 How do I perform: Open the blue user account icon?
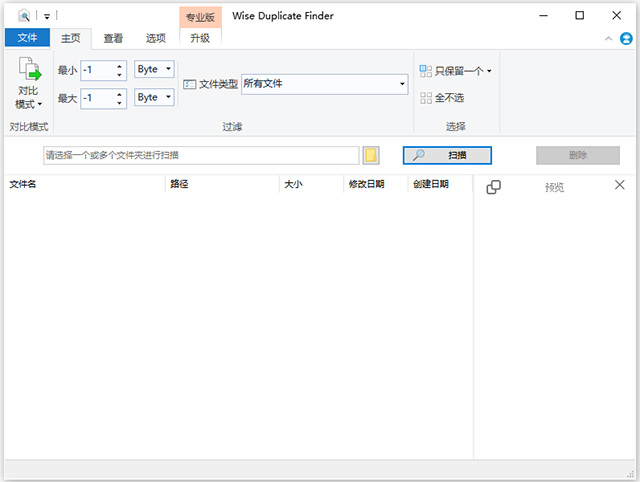point(626,39)
